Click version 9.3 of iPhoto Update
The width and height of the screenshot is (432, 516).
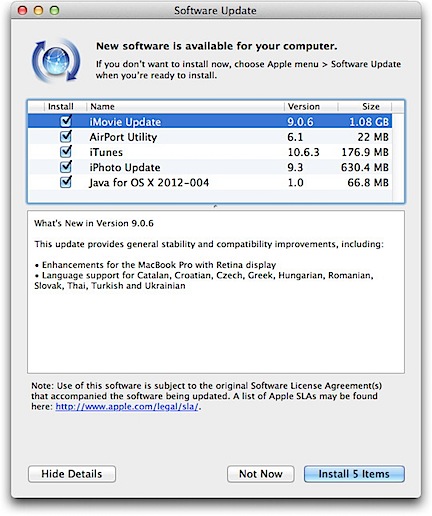click(295, 167)
